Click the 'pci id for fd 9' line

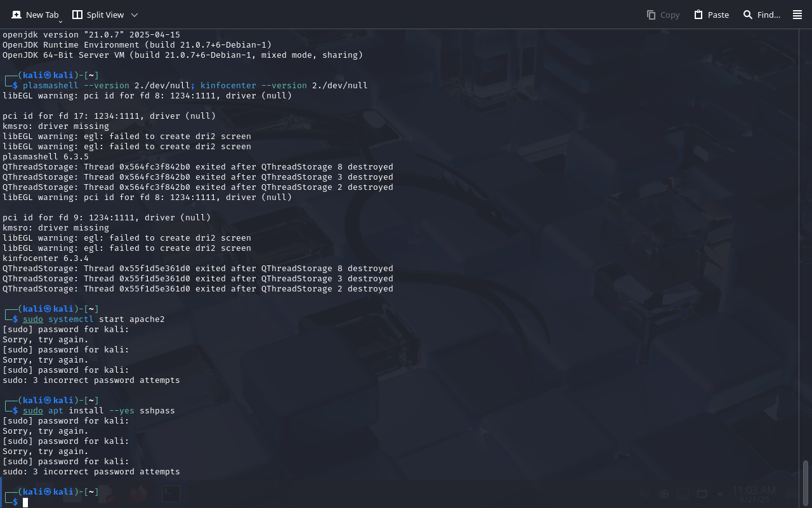pyautogui.click(x=107, y=218)
